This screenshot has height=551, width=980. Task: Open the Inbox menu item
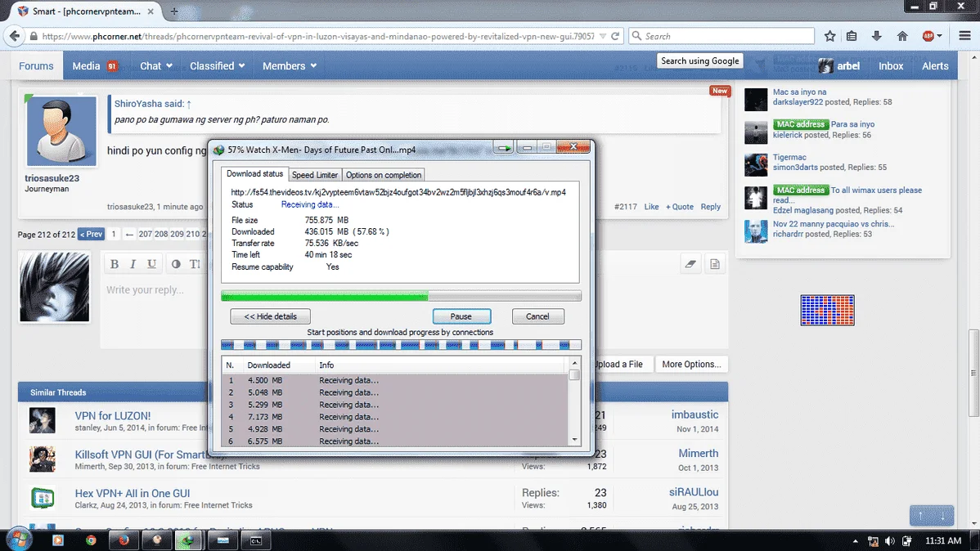[891, 65]
